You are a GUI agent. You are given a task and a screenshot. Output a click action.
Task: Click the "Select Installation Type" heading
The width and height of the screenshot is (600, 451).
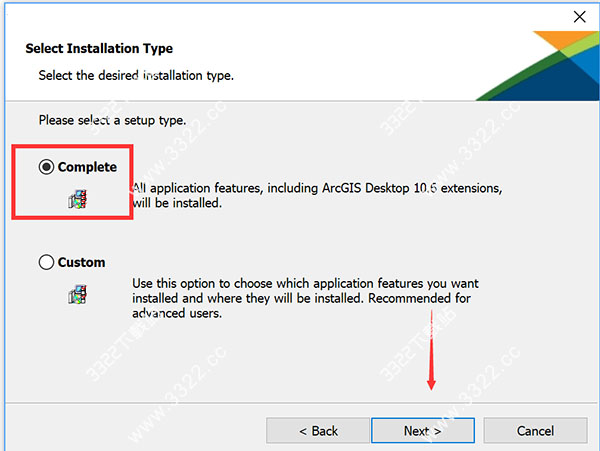(x=99, y=49)
